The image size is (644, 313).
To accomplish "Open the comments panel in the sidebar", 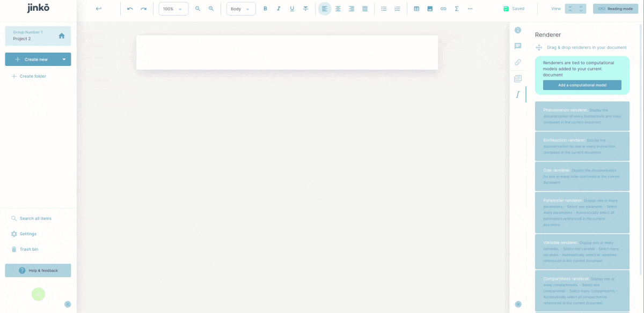I will tap(517, 46).
